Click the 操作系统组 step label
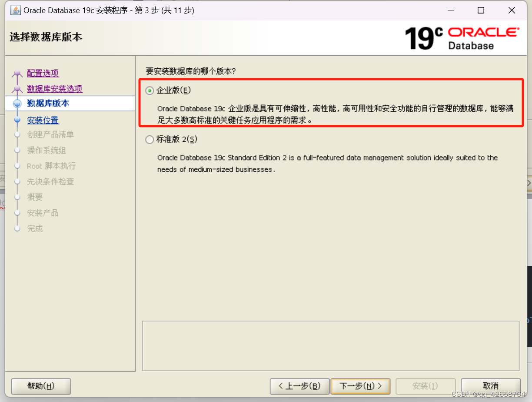The width and height of the screenshot is (532, 402). [47, 151]
